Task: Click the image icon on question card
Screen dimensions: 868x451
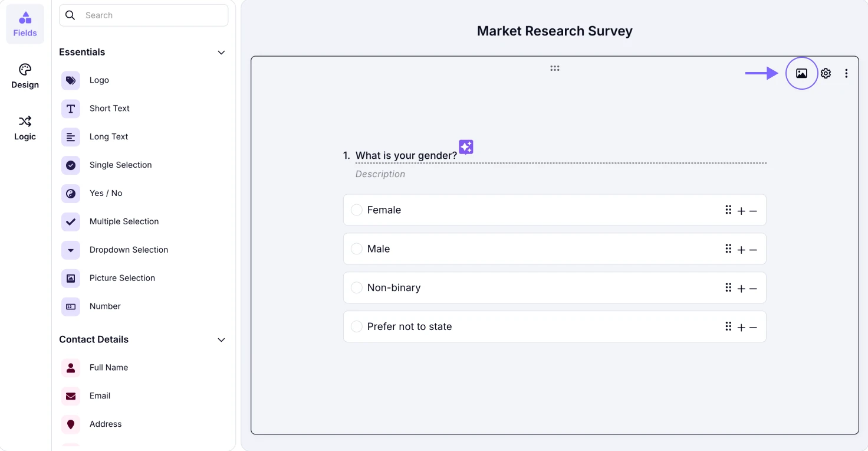Action: click(801, 73)
